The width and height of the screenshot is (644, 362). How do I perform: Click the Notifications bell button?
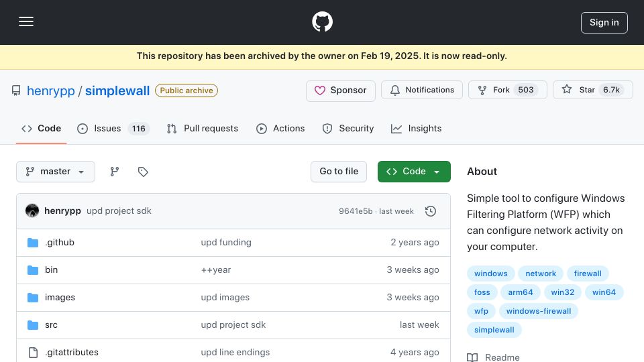coord(422,90)
